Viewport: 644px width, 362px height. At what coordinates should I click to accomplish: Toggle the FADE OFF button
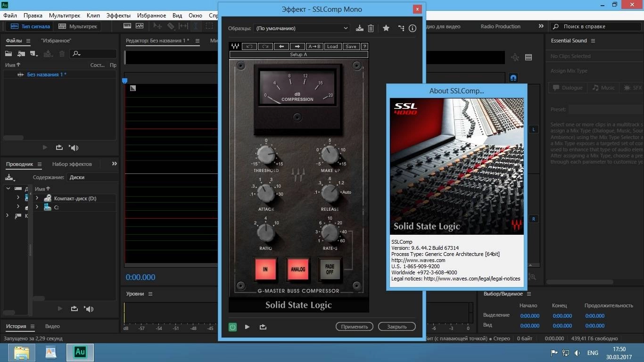tap(330, 269)
